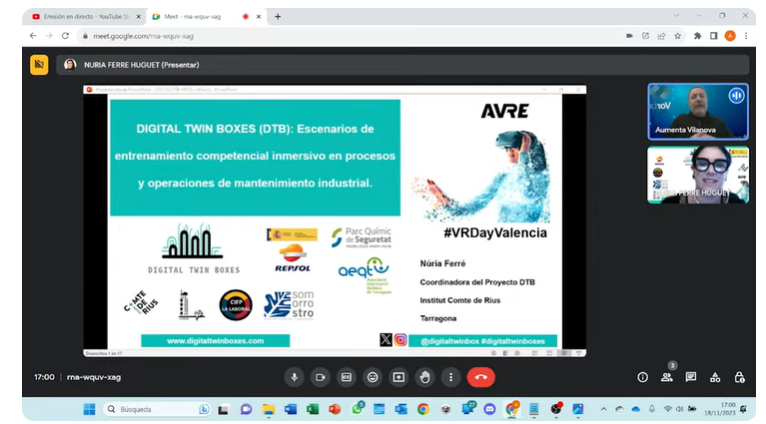Open PowerPoint from the taskbar
This screenshot has height=424, width=766.
point(335,409)
